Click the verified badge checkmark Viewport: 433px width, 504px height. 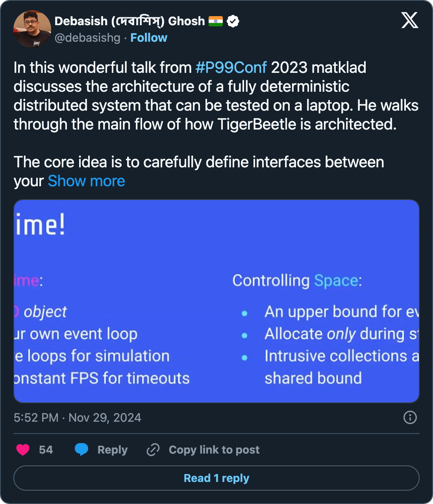(233, 21)
